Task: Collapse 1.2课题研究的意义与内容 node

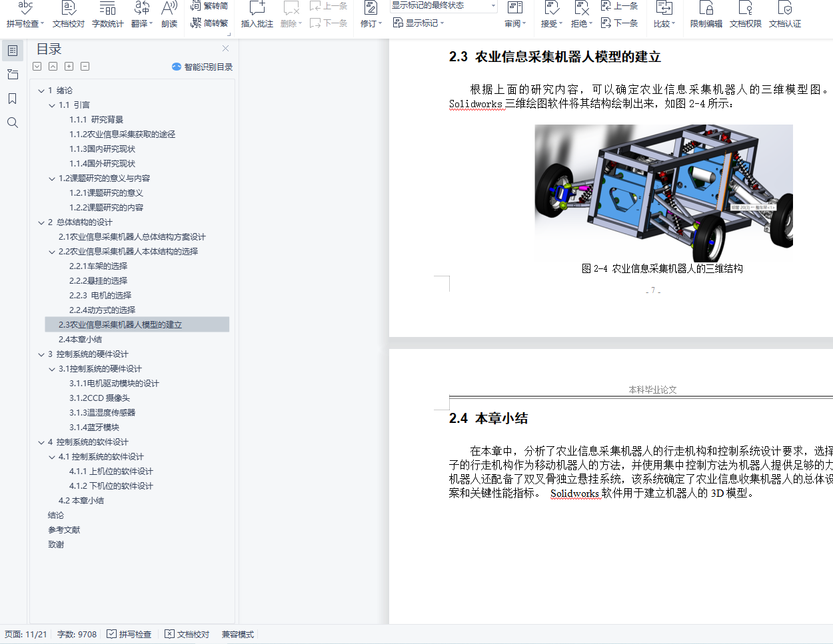Action: (x=52, y=178)
